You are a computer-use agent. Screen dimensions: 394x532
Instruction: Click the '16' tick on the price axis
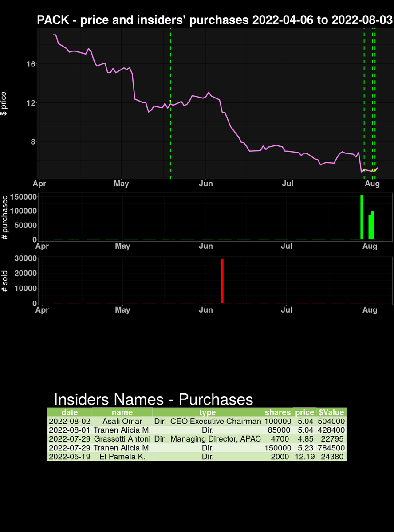click(x=31, y=64)
